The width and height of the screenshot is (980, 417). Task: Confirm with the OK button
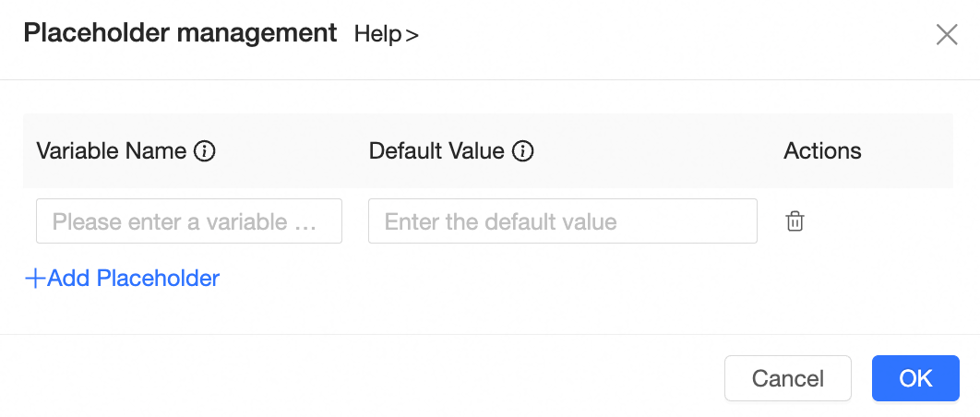[915, 378]
